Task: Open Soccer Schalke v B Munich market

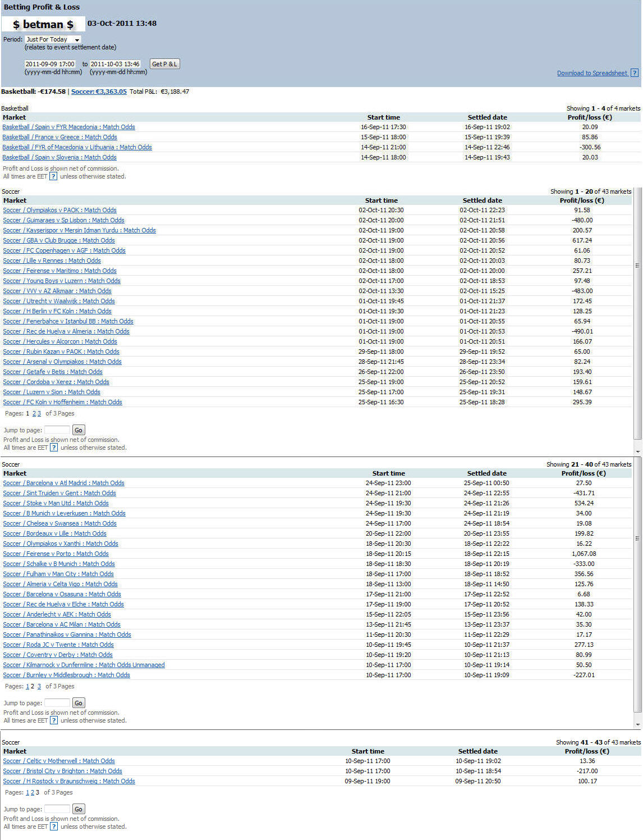Action: (x=59, y=564)
